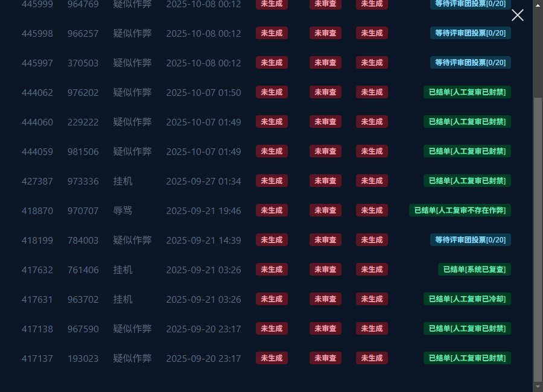Click user number 967590
This screenshot has width=543, height=392.
(x=83, y=329)
